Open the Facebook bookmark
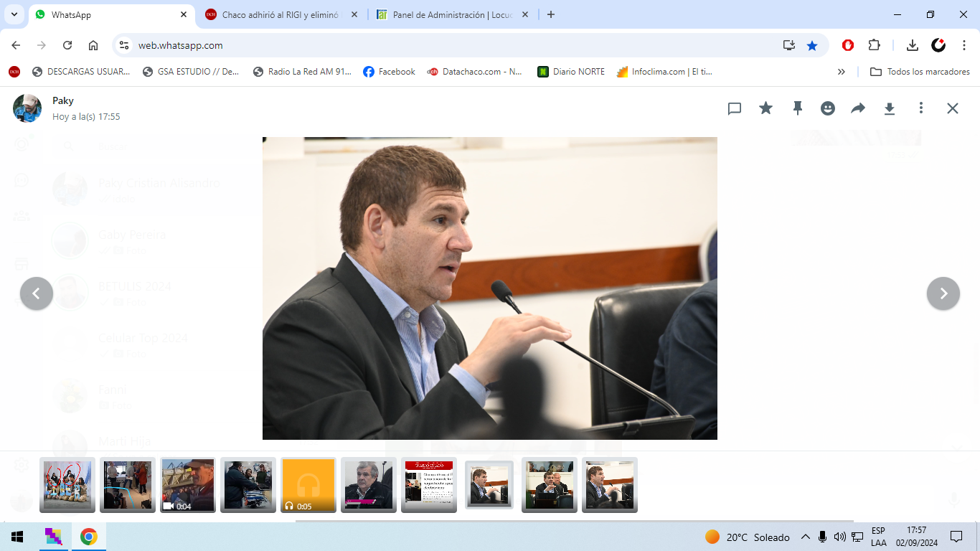 [x=389, y=72]
